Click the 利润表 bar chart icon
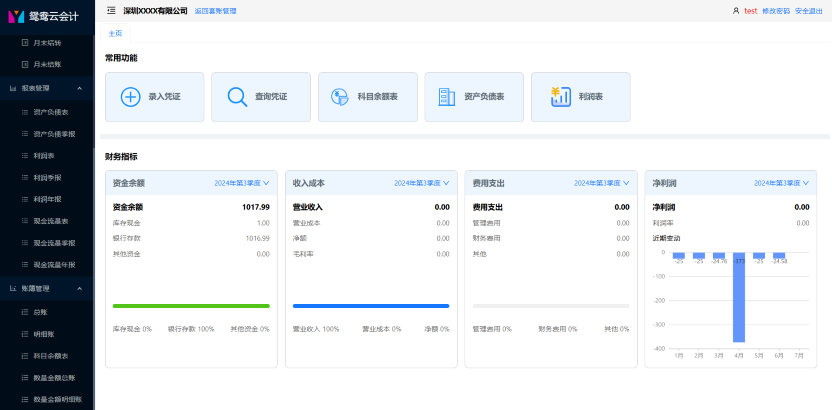The height and width of the screenshot is (410, 832). pyautogui.click(x=559, y=97)
